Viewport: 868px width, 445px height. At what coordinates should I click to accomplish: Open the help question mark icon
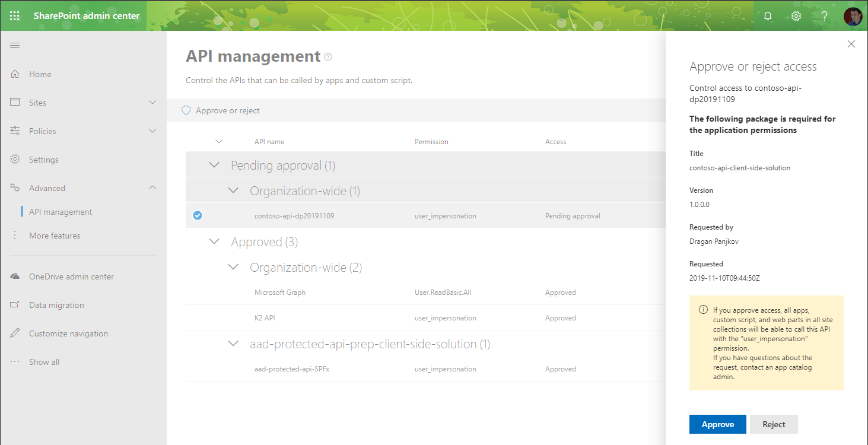click(824, 15)
